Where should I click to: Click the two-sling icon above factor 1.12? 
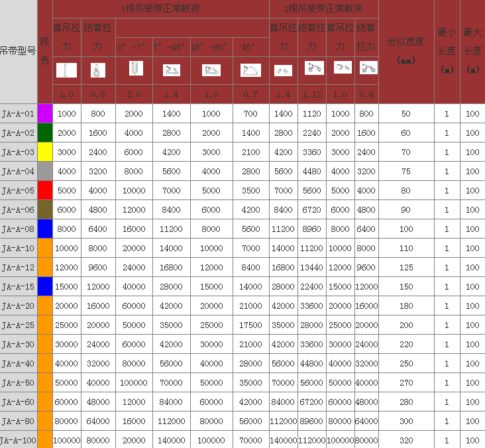tap(313, 68)
